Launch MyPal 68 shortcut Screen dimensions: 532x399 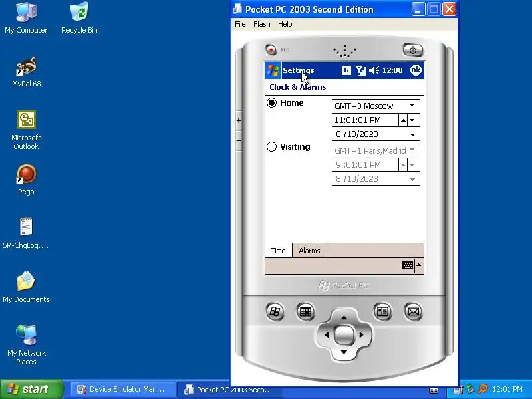click(26, 72)
